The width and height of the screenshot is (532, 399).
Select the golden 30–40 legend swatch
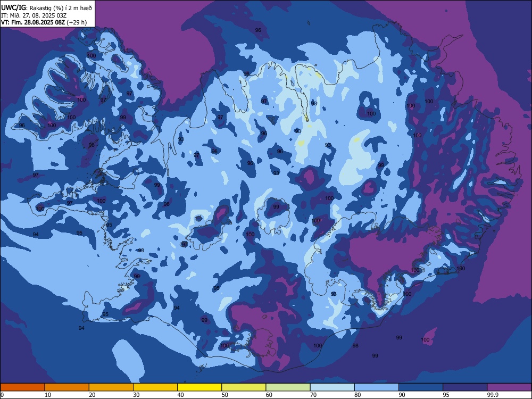coord(155,387)
